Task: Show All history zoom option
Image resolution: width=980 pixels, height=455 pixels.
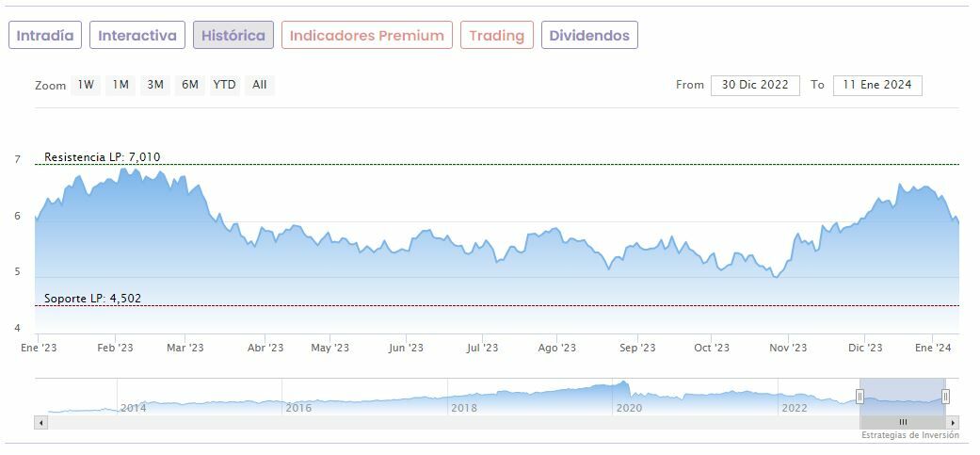Action: coord(260,85)
